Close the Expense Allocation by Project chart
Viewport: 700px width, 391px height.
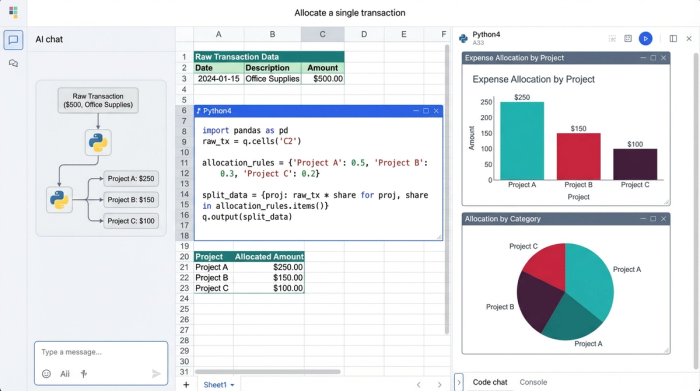pyautogui.click(x=663, y=58)
